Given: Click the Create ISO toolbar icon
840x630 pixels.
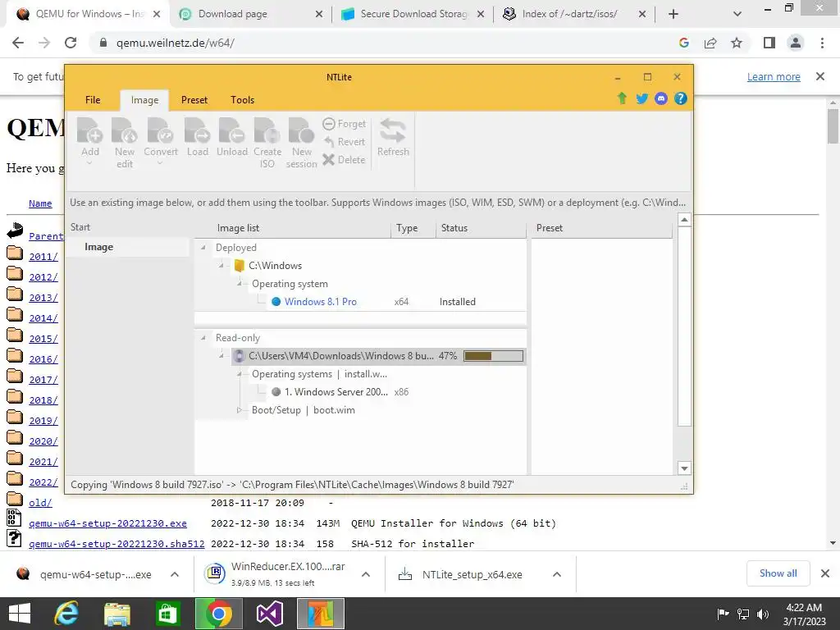Looking at the screenshot, I should pos(267,130).
